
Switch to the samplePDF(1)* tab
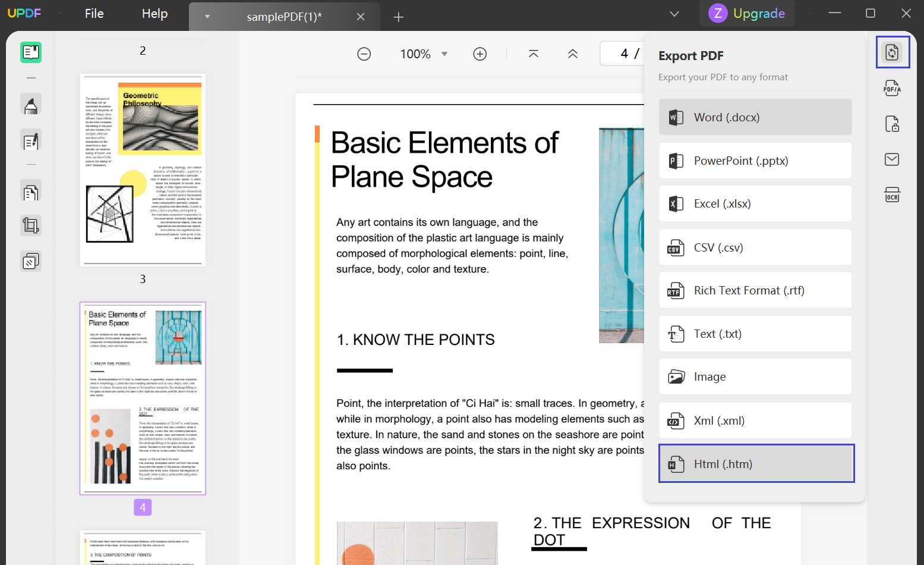click(x=284, y=17)
